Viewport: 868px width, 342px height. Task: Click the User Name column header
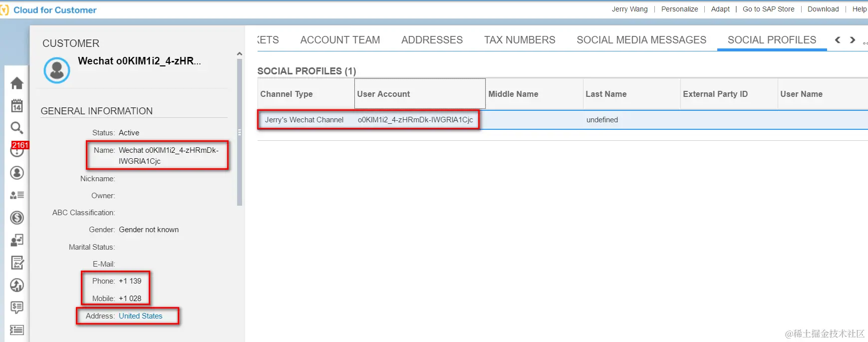[x=823, y=94]
